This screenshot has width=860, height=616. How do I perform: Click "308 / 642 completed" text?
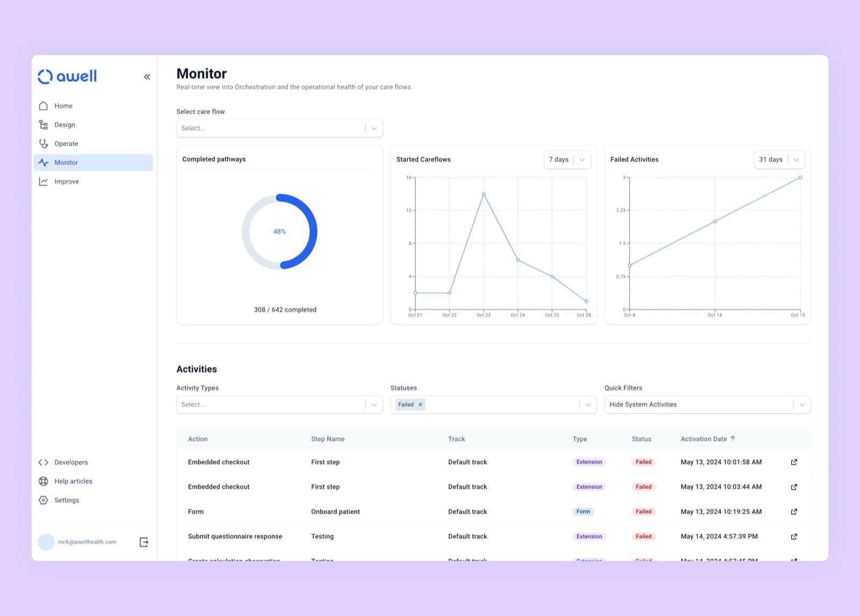point(285,310)
